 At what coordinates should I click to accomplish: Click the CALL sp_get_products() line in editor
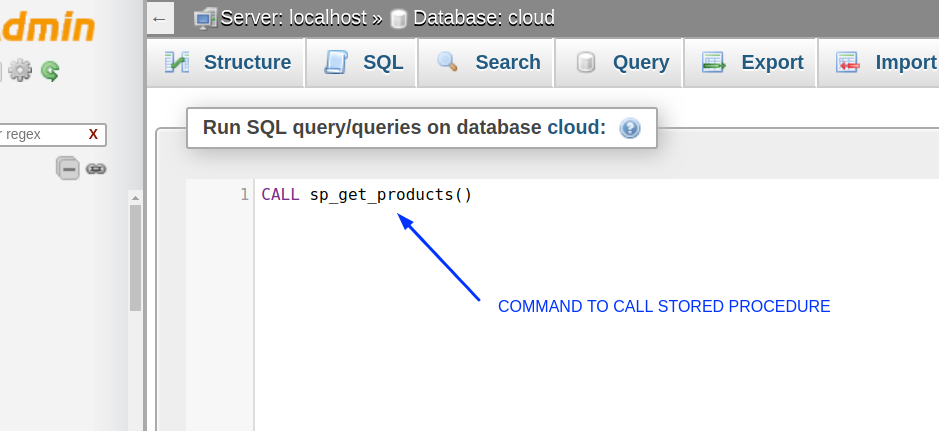366,195
